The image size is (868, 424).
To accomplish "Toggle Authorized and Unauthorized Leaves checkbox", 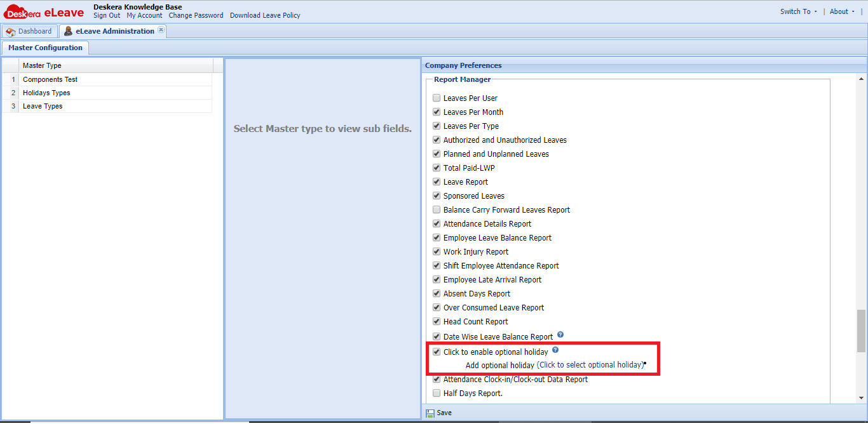I will 437,140.
